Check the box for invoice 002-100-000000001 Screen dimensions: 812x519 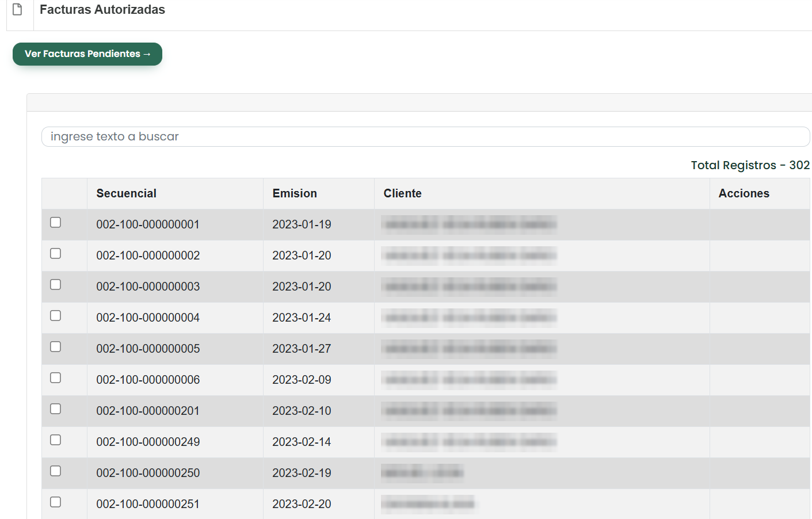[56, 223]
